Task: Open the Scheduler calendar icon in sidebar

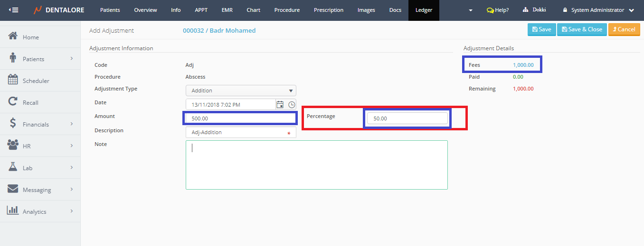Action: coord(13,80)
